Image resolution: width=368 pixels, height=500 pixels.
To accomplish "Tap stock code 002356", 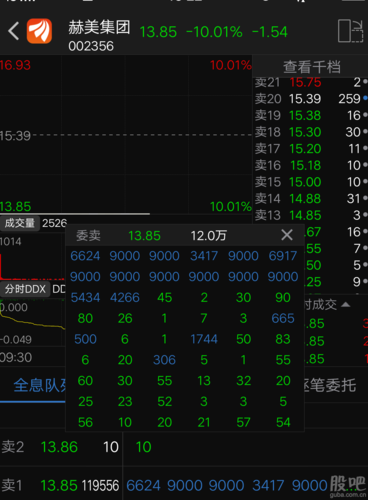I will pos(91,46).
